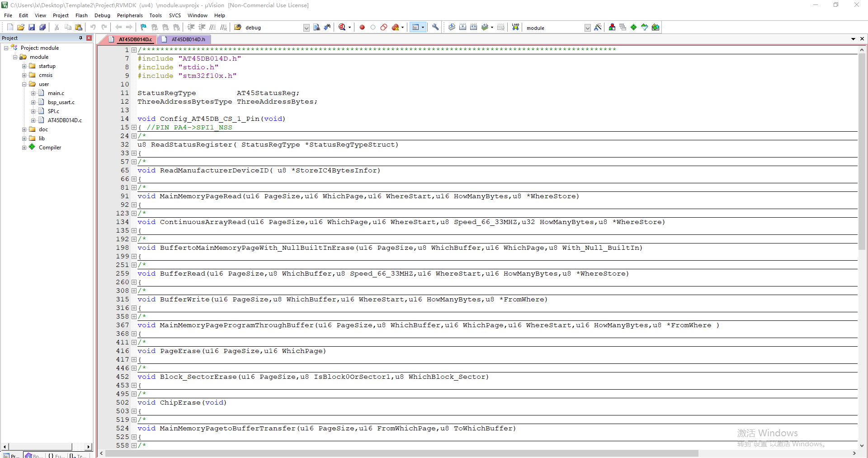This screenshot has width=868, height=458.
Task: Click the editor horizontal scrollbar thumb
Action: (x=401, y=453)
